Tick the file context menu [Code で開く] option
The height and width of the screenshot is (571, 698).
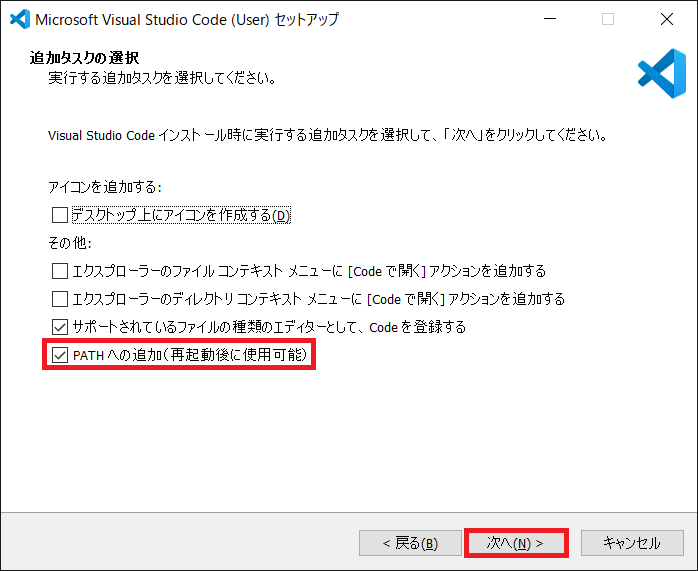[60, 271]
